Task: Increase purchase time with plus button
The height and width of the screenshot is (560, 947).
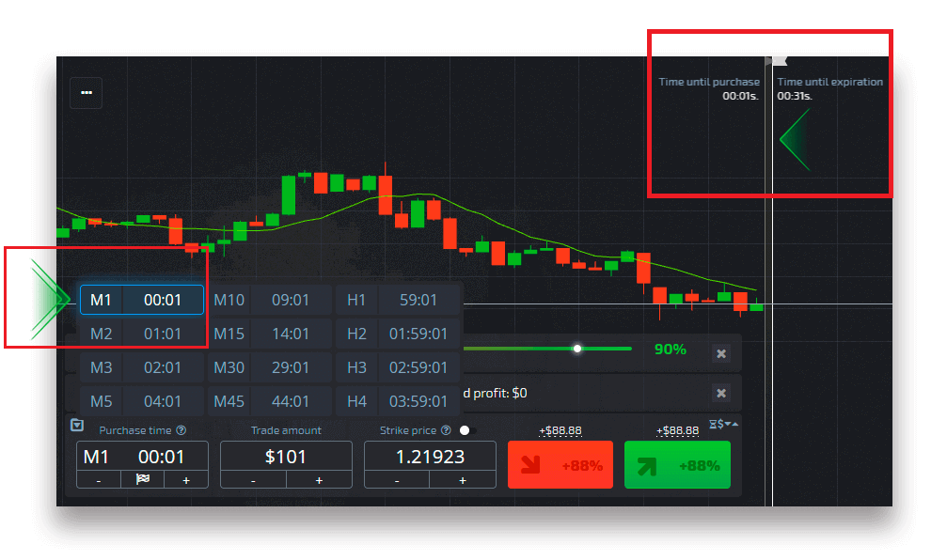Action: [x=186, y=480]
